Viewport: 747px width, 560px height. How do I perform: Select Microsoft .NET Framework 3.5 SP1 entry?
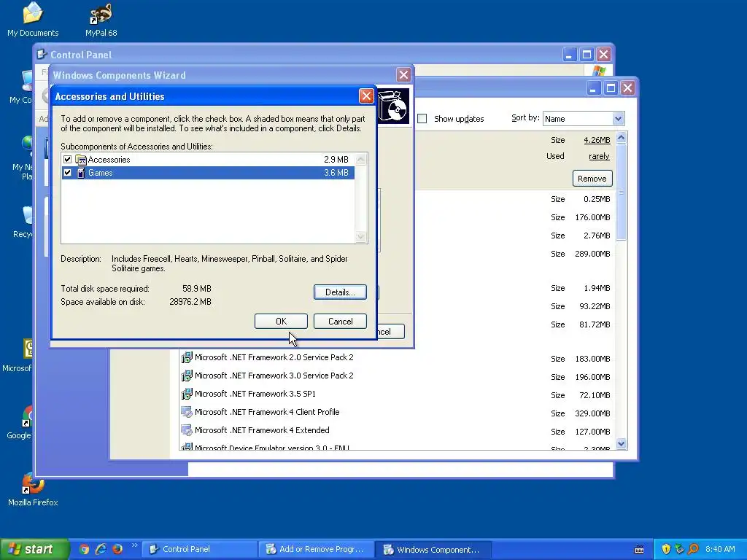255,394
